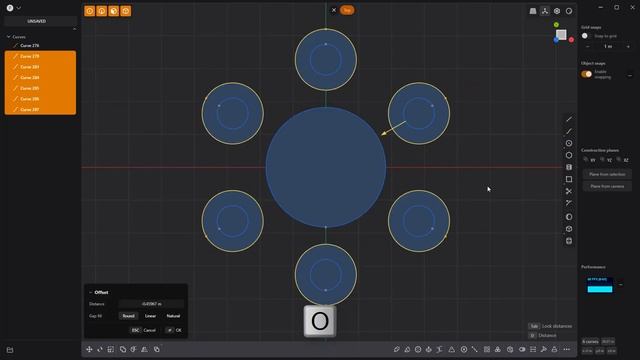Select the Rectangle tool in vertical toolbar
The height and width of the screenshot is (360, 640).
pyautogui.click(x=569, y=179)
